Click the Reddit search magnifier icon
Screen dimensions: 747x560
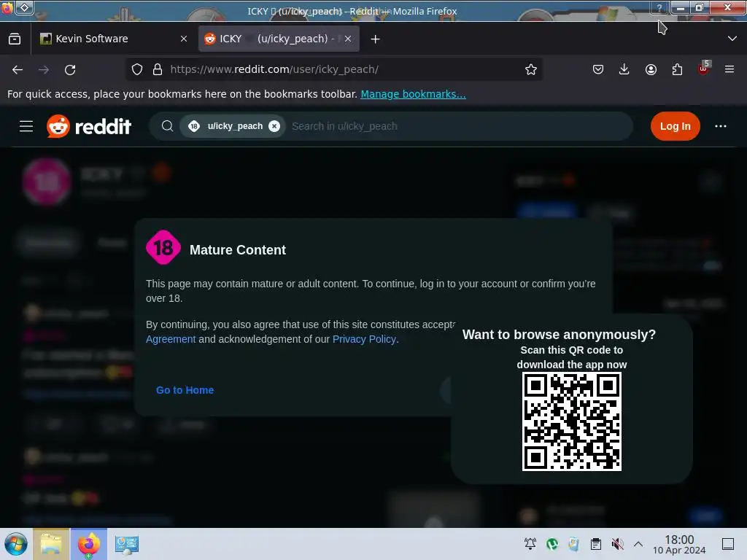pyautogui.click(x=167, y=126)
